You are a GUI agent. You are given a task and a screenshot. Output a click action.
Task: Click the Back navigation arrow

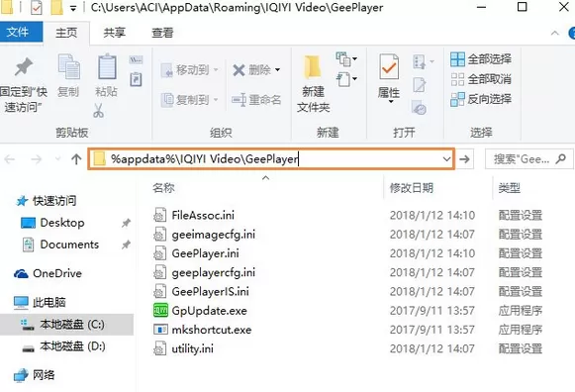(10, 159)
